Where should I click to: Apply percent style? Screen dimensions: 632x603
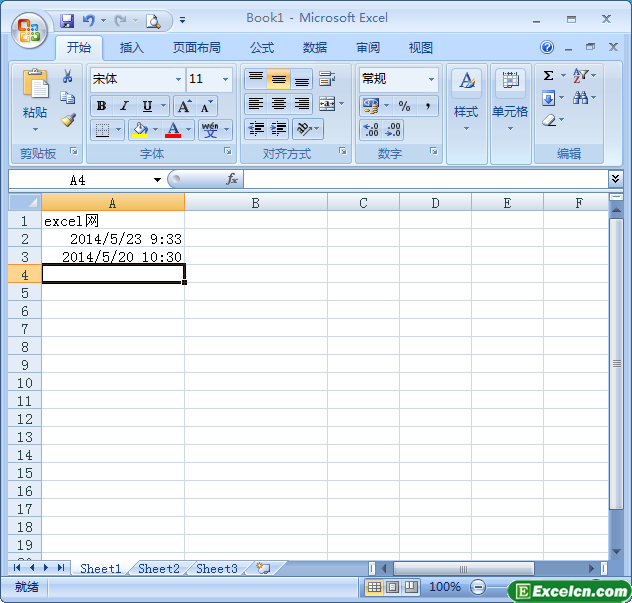(404, 106)
